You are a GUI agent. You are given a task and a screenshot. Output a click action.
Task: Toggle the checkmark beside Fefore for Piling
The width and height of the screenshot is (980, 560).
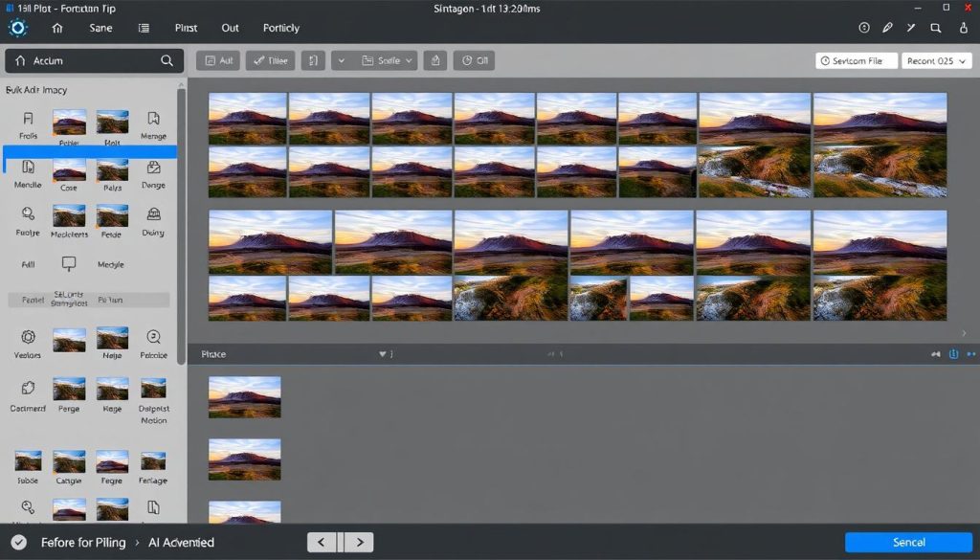click(x=18, y=542)
